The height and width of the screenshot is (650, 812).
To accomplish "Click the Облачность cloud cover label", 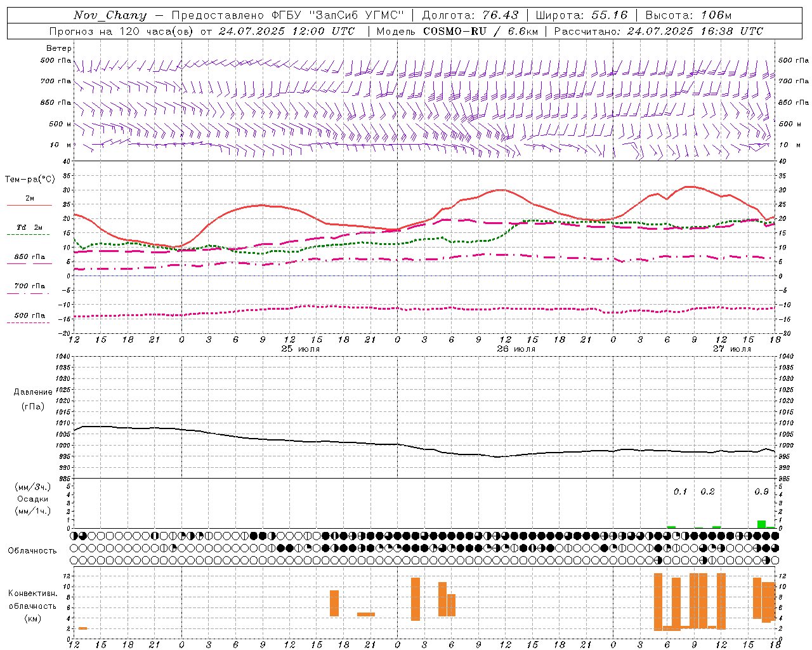I will 32,551.
